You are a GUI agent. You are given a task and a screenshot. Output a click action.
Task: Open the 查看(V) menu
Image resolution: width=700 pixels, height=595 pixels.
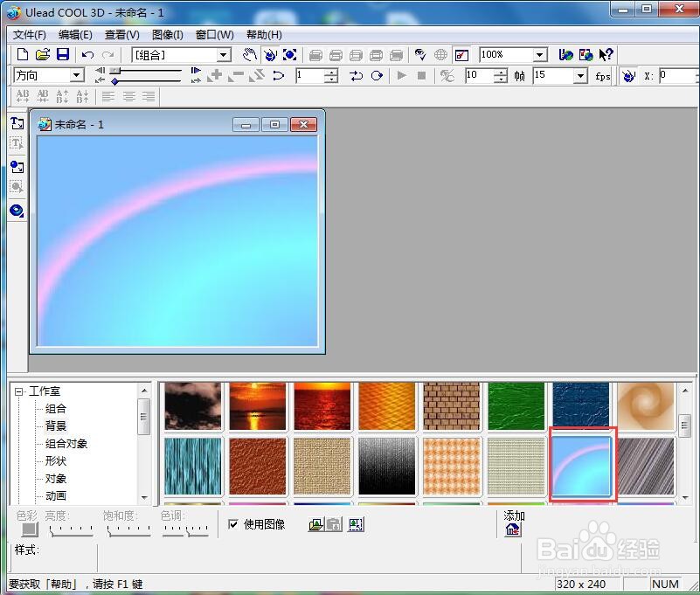pos(121,35)
